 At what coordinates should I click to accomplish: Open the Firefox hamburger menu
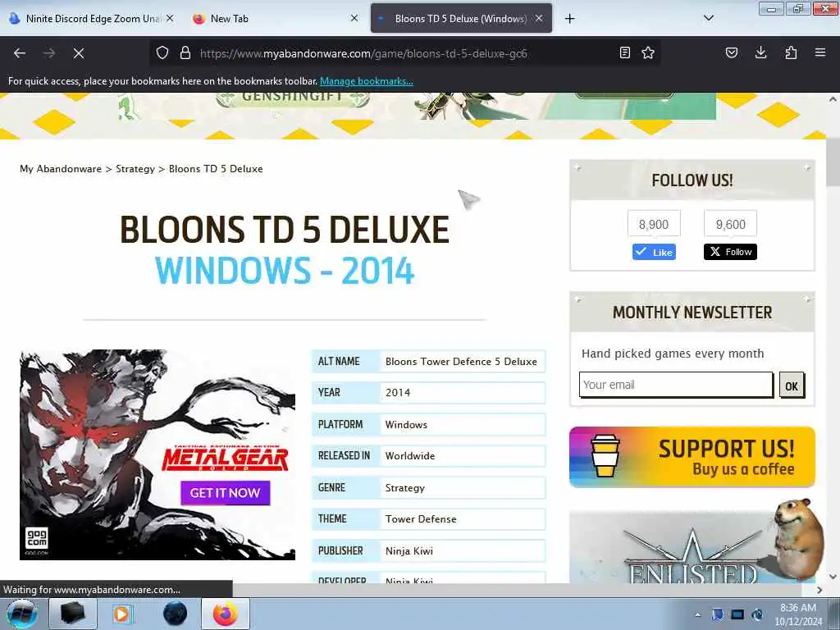tap(820, 52)
